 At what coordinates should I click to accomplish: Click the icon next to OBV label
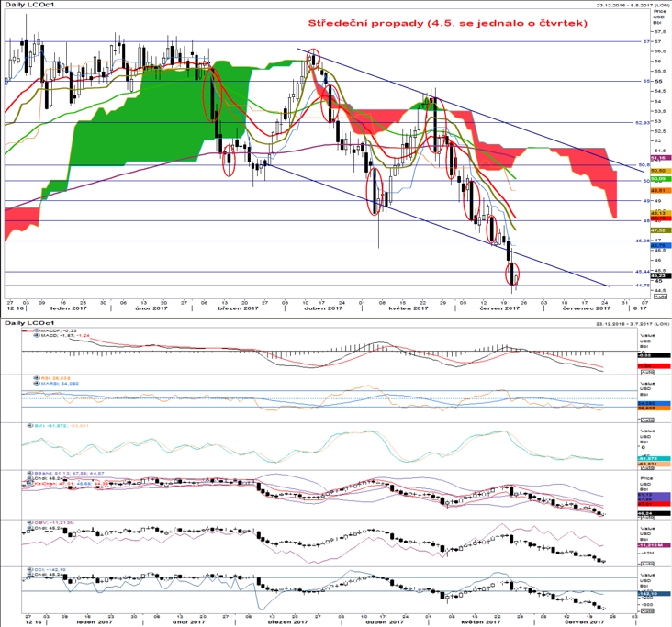pyautogui.click(x=30, y=523)
